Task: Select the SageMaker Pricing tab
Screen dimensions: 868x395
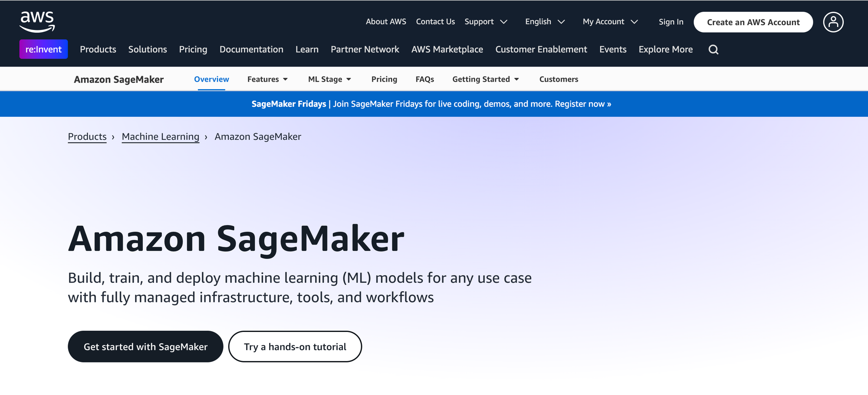Action: tap(384, 79)
